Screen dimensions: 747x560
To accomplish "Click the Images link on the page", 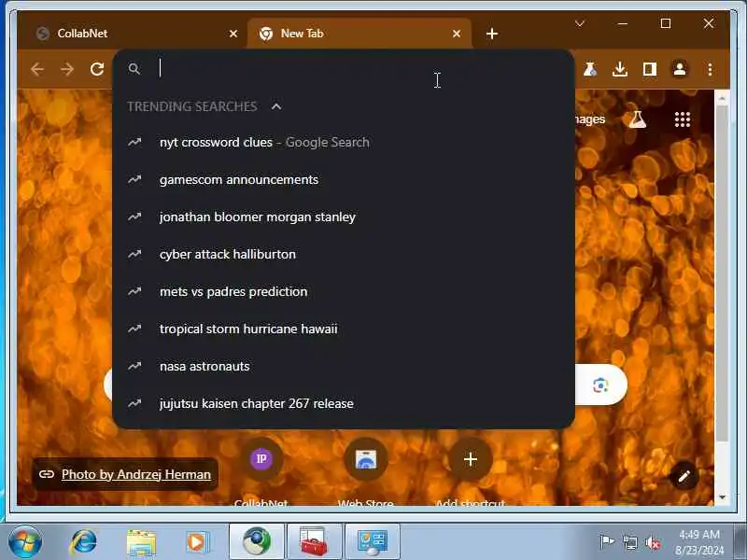I will pos(590,119).
